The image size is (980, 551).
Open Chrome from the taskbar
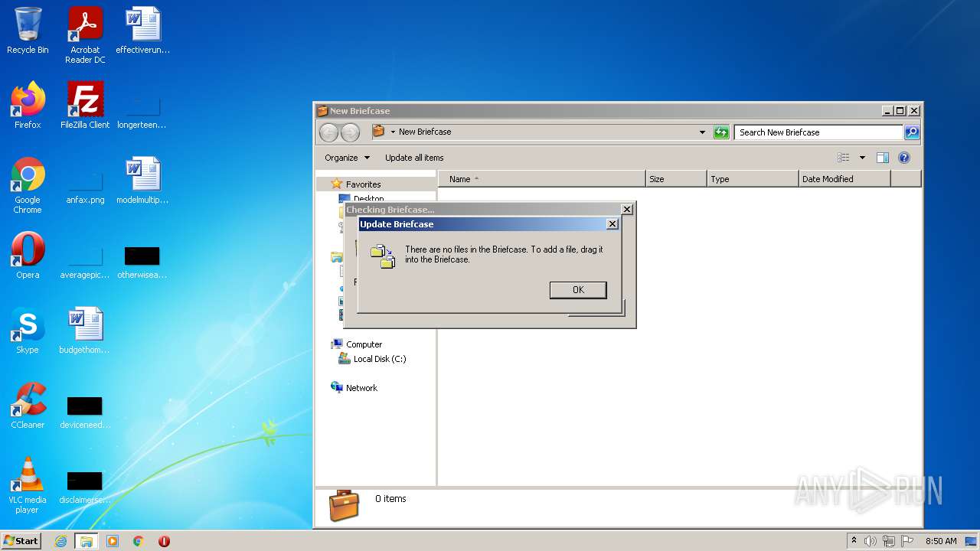138,541
